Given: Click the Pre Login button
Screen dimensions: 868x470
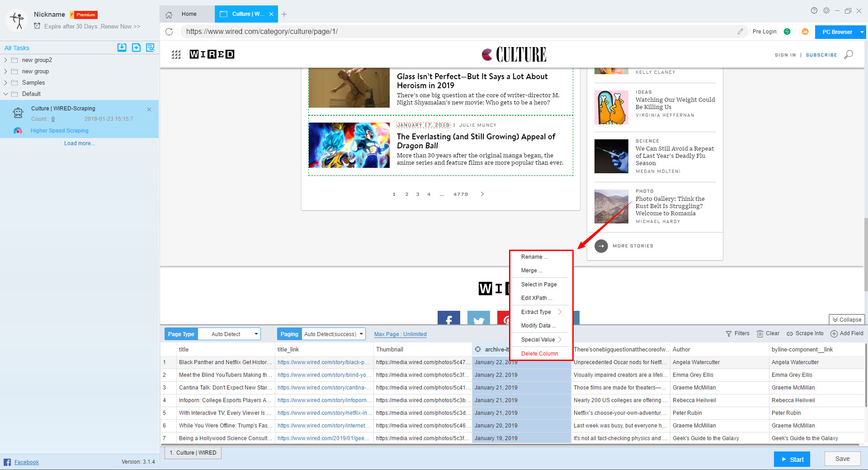Looking at the screenshot, I should click(764, 32).
